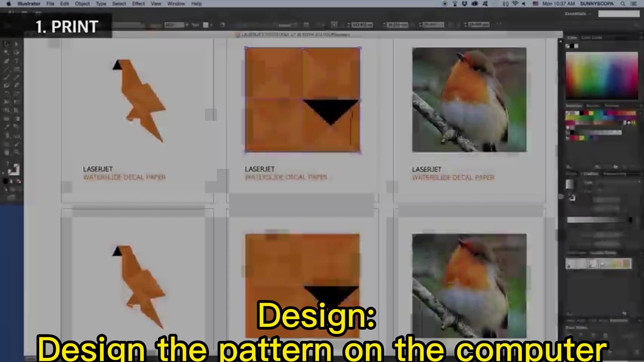The width and height of the screenshot is (644, 362).
Task: Click the None swatch in Color panel
Action: (x=568, y=46)
